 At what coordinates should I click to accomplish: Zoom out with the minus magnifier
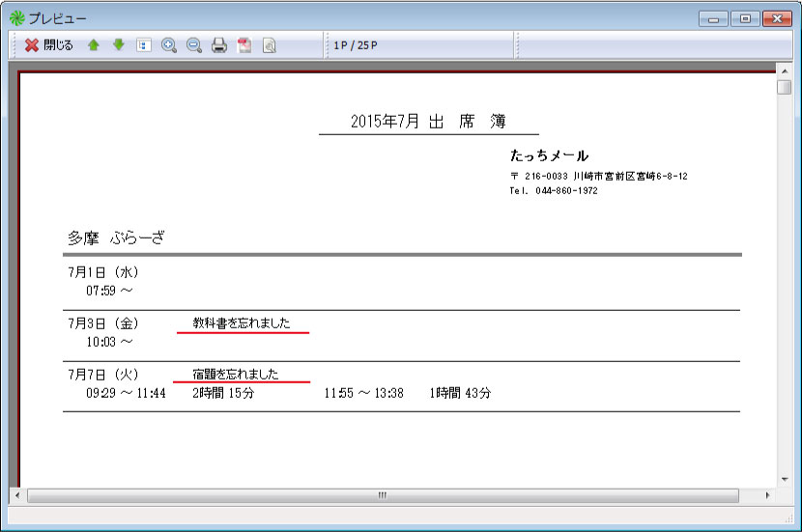coord(194,45)
